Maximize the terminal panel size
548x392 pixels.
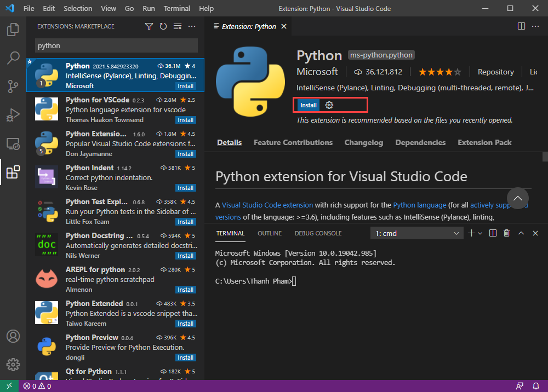(x=521, y=233)
